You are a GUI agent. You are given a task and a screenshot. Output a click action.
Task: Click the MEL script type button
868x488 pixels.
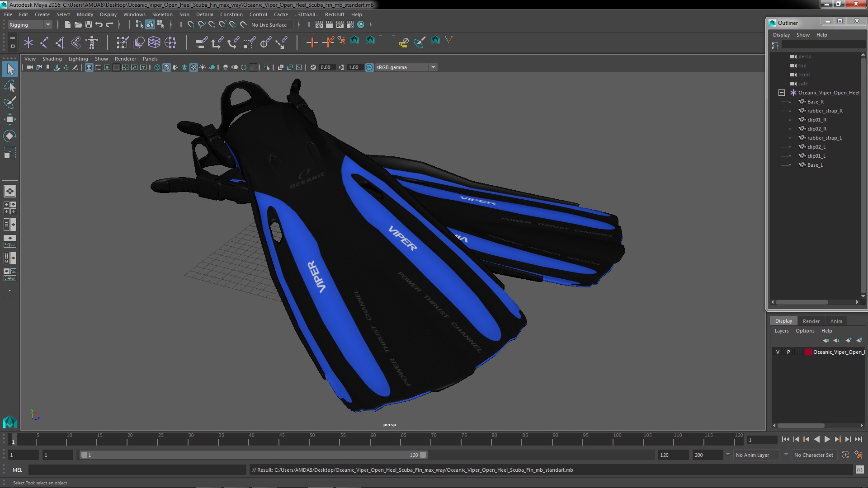pyautogui.click(x=17, y=470)
